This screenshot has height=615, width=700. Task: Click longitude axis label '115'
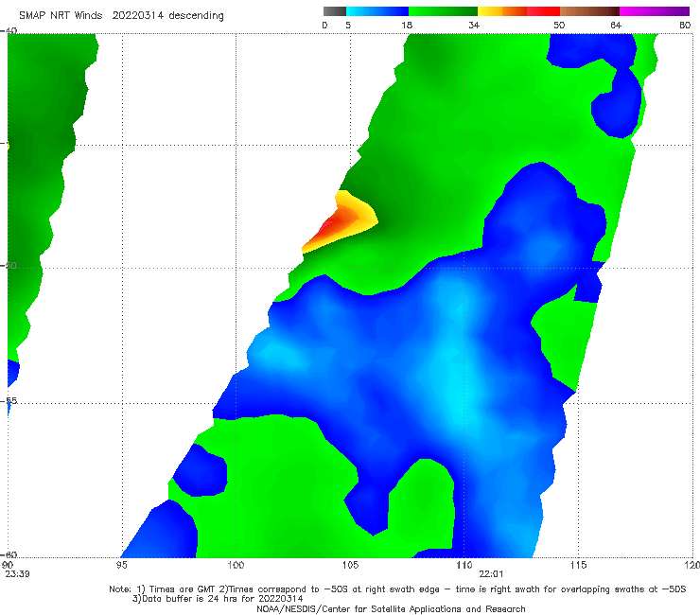click(579, 565)
